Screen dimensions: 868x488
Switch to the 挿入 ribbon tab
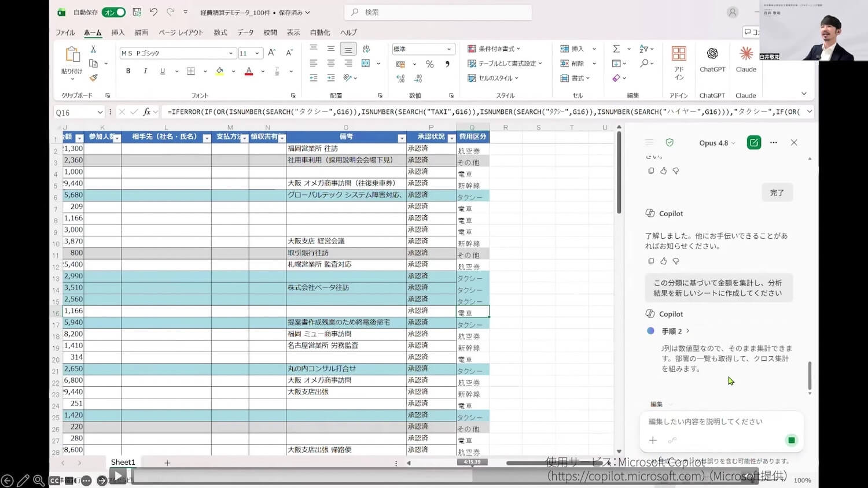click(118, 33)
